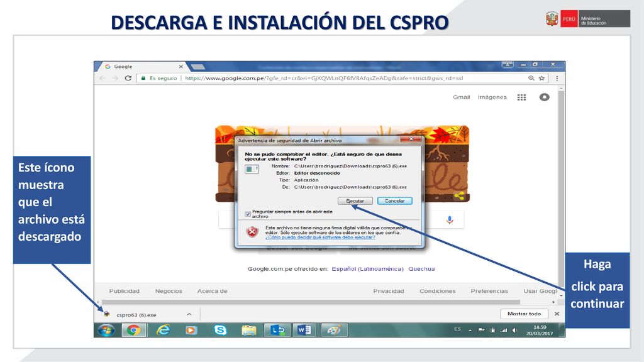Screen dimensions: 644x362
Task: Open Internet Explorer from the taskbar
Action: pos(164,330)
